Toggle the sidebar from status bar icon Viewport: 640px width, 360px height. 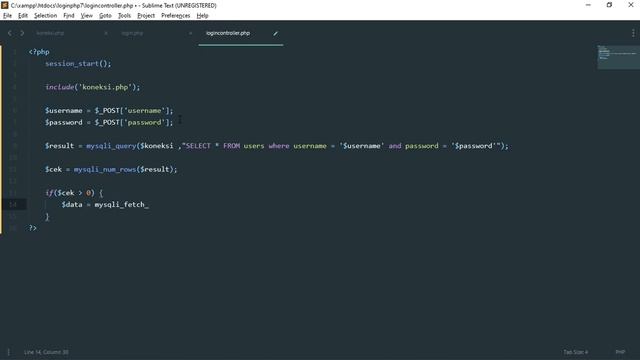pyautogui.click(x=9, y=352)
